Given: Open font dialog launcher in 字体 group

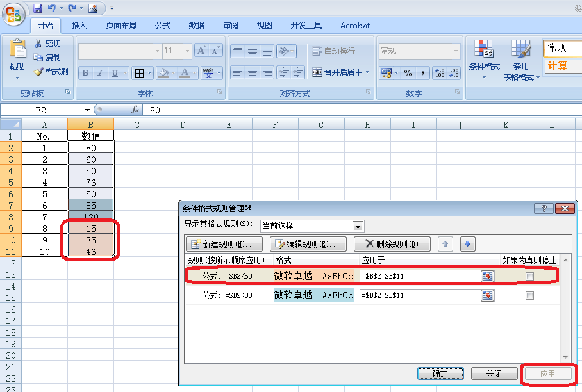Looking at the screenshot, I should point(220,91).
